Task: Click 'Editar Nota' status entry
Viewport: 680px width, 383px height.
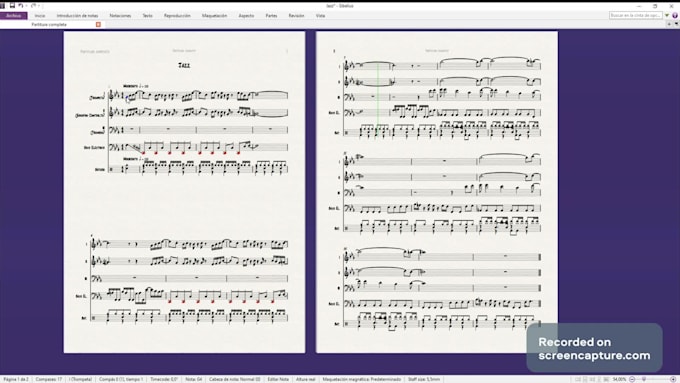Action: [278, 379]
